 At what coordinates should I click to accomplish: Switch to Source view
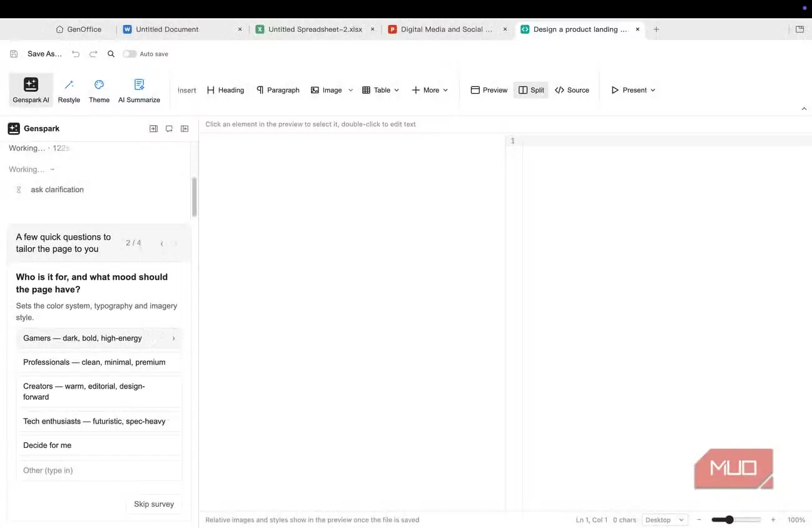point(572,90)
